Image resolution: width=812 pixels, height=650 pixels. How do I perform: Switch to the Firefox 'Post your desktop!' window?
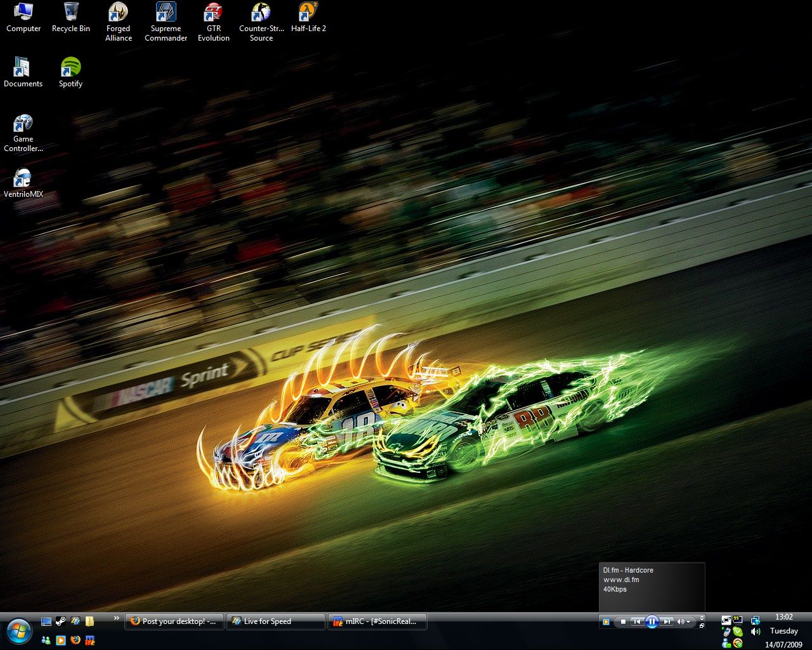pos(175,621)
